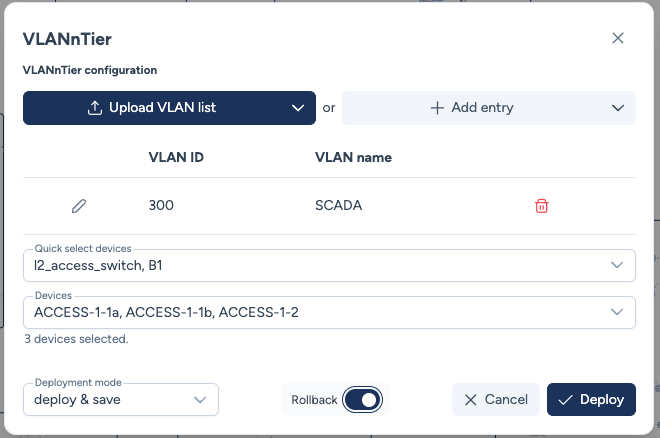This screenshot has width=660, height=438.
Task: Click the X icon on Cancel button
Action: point(471,400)
